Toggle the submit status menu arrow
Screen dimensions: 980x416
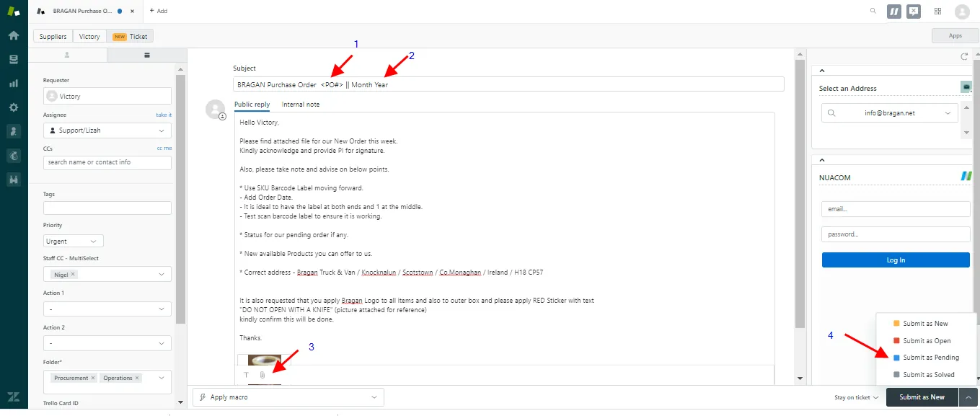pyautogui.click(x=968, y=397)
